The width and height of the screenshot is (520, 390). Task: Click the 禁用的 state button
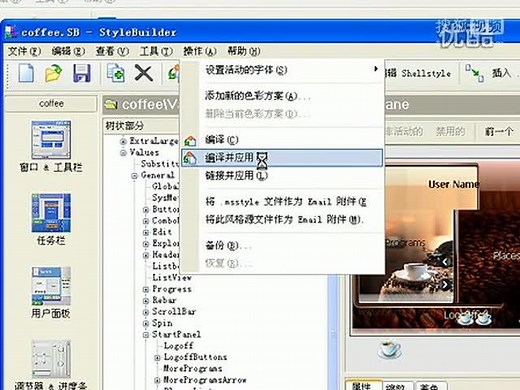click(450, 131)
